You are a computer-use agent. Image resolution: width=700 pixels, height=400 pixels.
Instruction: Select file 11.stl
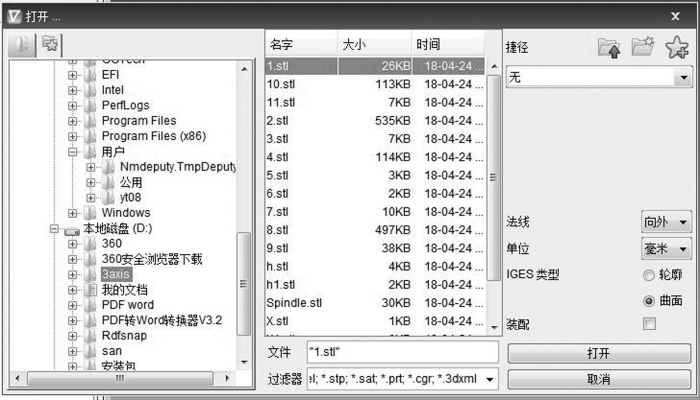[375, 102]
